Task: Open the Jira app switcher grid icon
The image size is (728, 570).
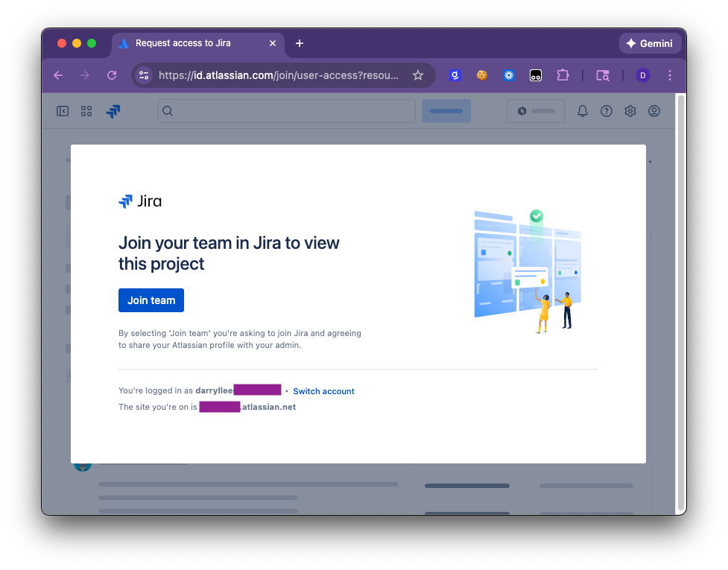Action: pos(86,111)
